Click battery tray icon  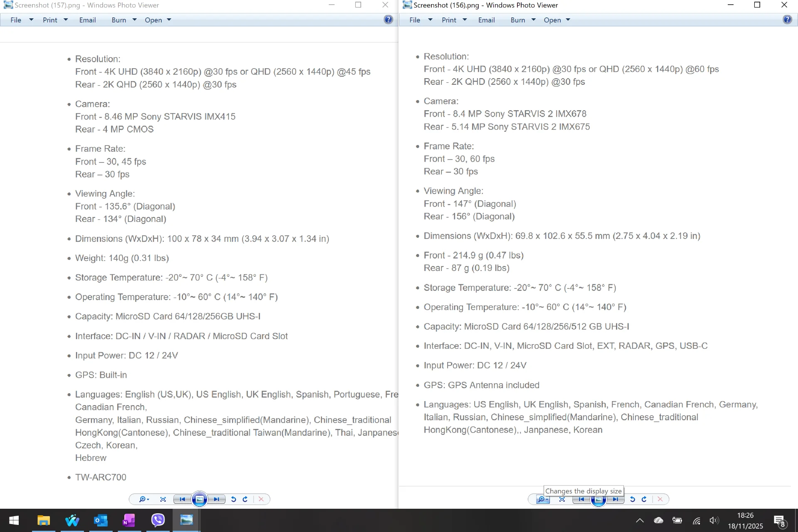tap(677, 520)
